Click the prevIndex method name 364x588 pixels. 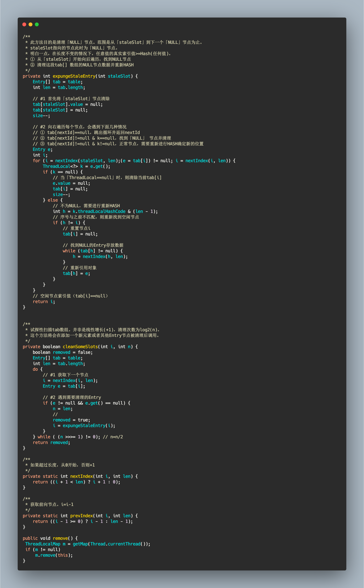81,516
